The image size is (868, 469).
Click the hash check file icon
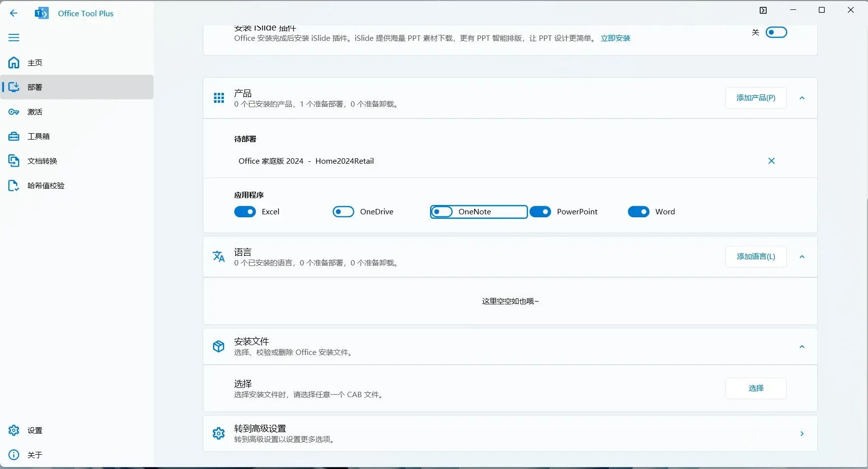(14, 185)
